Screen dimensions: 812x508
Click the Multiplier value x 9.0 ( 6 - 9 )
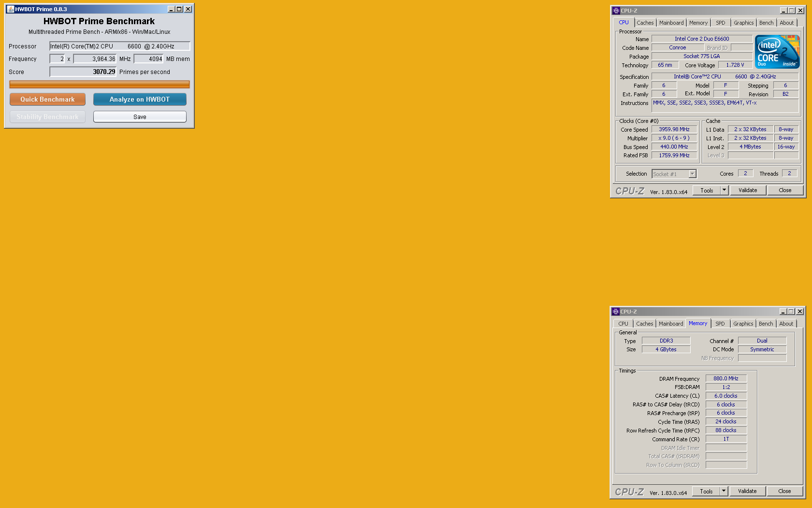pyautogui.click(x=674, y=138)
